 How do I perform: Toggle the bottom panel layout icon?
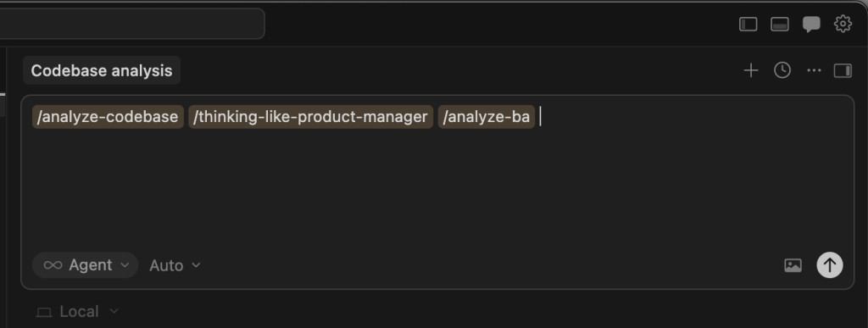(780, 24)
